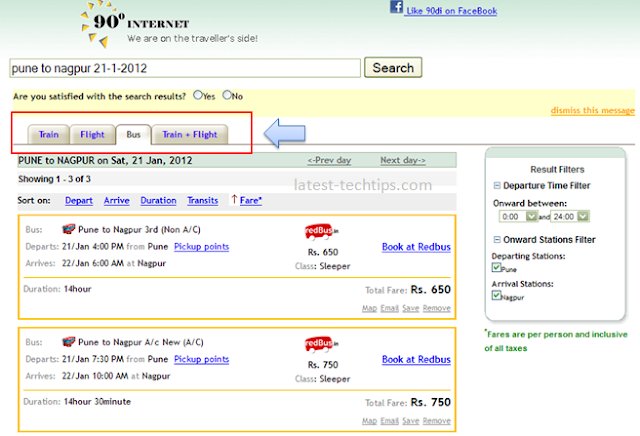
Task: Open the Train + Flight tab
Action: click(190, 134)
